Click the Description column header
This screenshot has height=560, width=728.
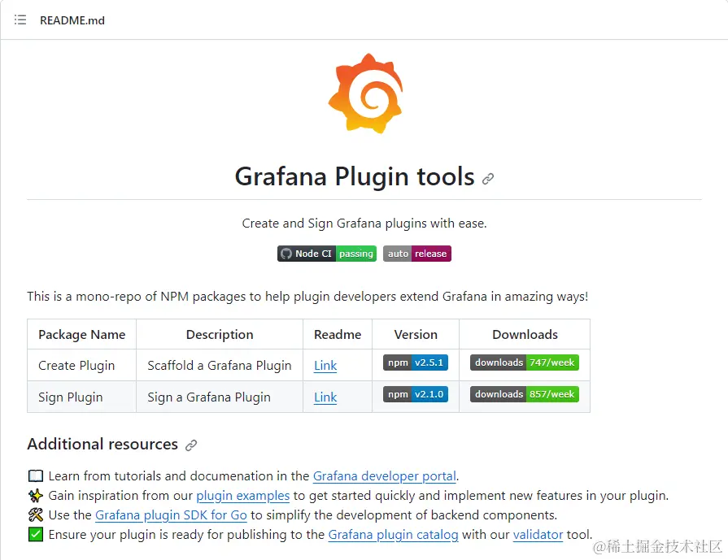pyautogui.click(x=220, y=335)
